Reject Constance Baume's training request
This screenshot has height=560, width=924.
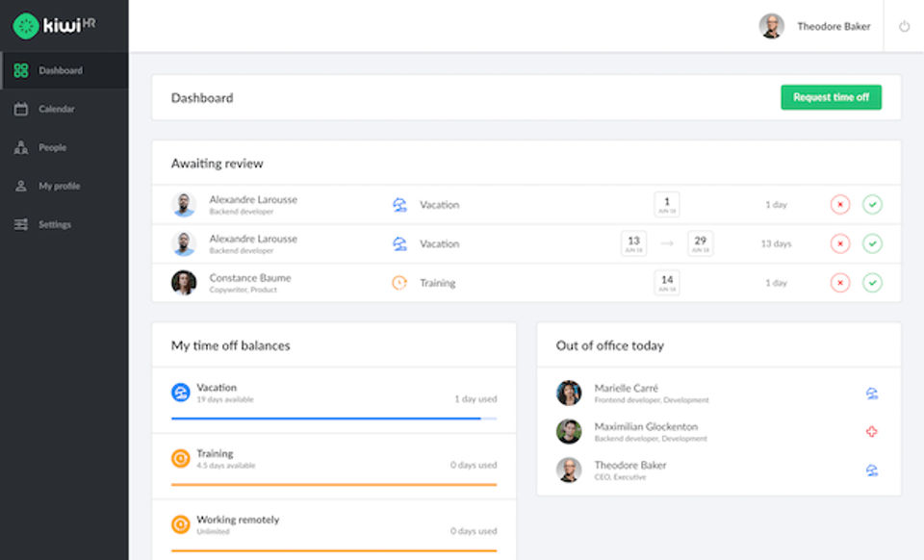(x=840, y=283)
